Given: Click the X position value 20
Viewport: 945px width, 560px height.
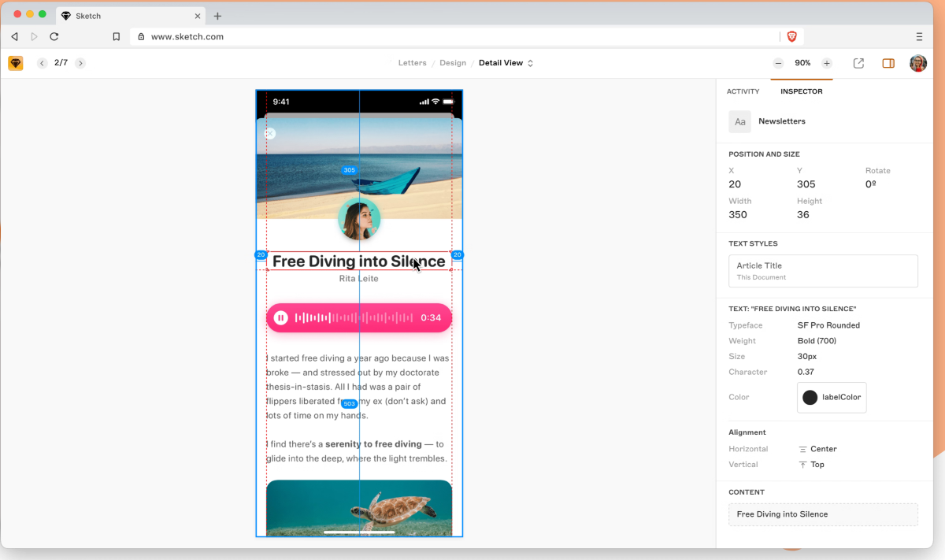Looking at the screenshot, I should click(735, 184).
